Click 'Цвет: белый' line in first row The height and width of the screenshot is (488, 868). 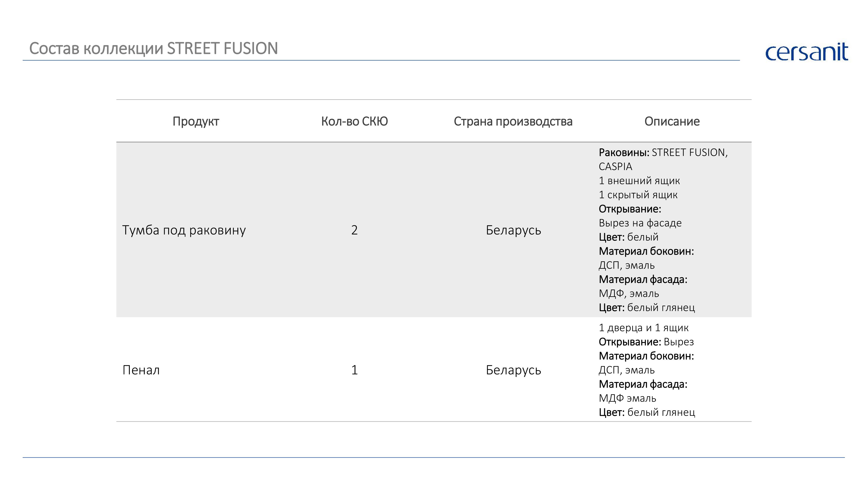629,237
